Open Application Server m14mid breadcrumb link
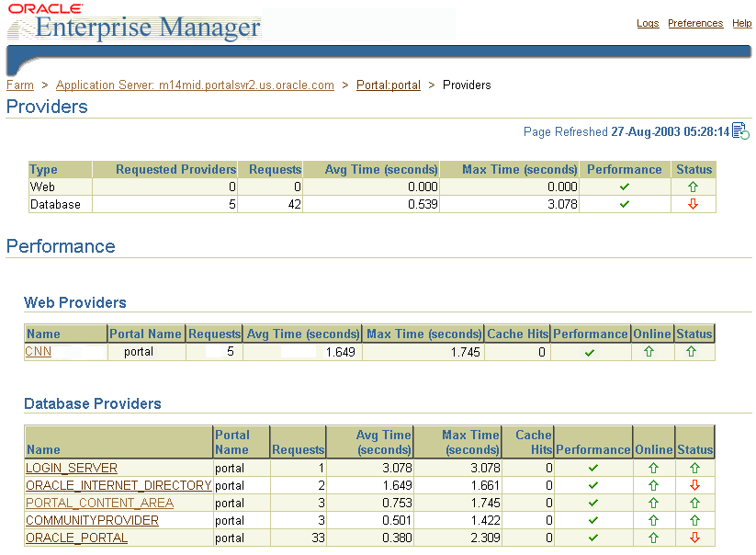 [195, 85]
